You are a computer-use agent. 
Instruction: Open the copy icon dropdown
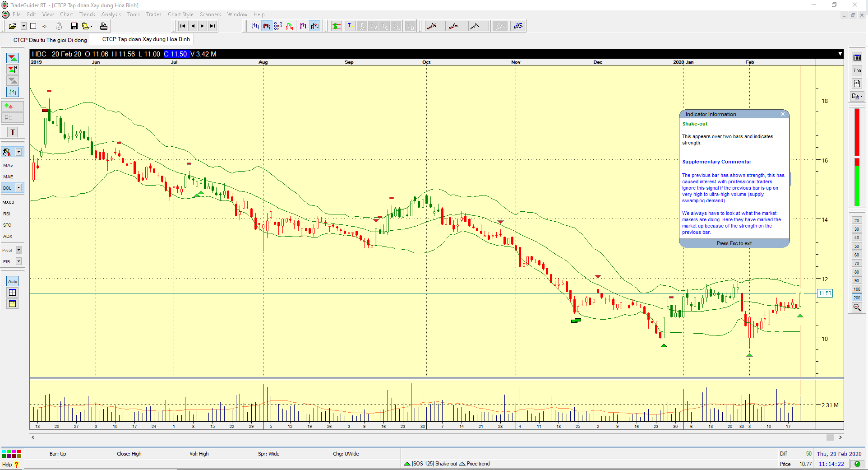(x=861, y=96)
